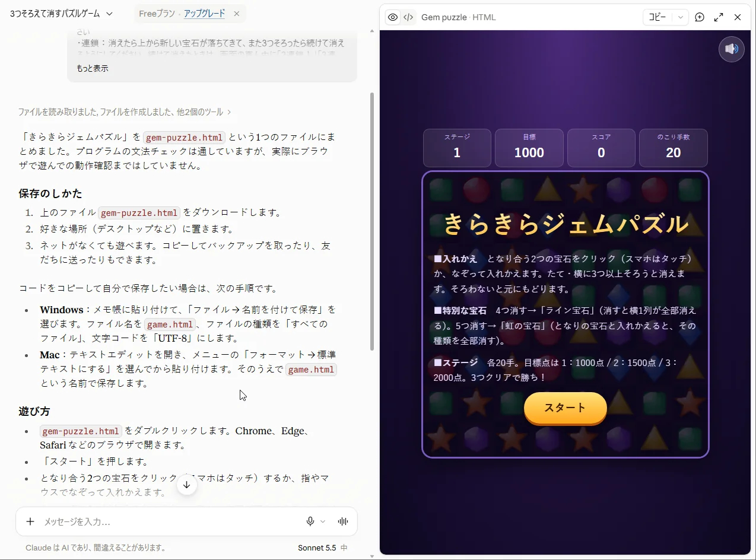Click the Gem puzzle · HTML title
Image resolution: width=756 pixels, height=560 pixels.
tap(458, 17)
